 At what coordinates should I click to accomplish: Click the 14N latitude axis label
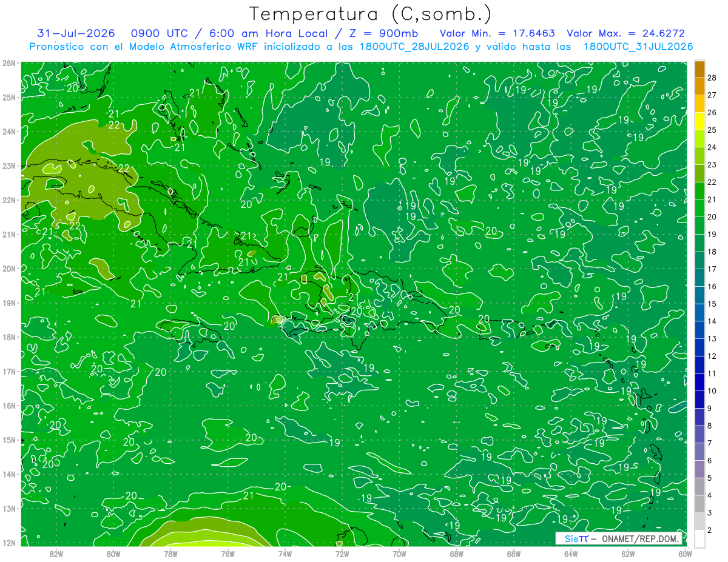click(8, 474)
